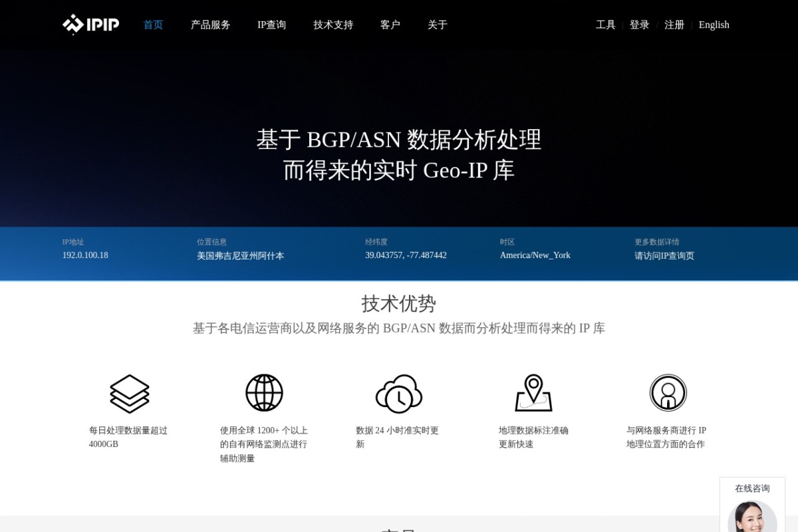Viewport: 798px width, 532px height.
Task: Click coordinates 39.043757, -77.487442
Action: click(x=406, y=255)
